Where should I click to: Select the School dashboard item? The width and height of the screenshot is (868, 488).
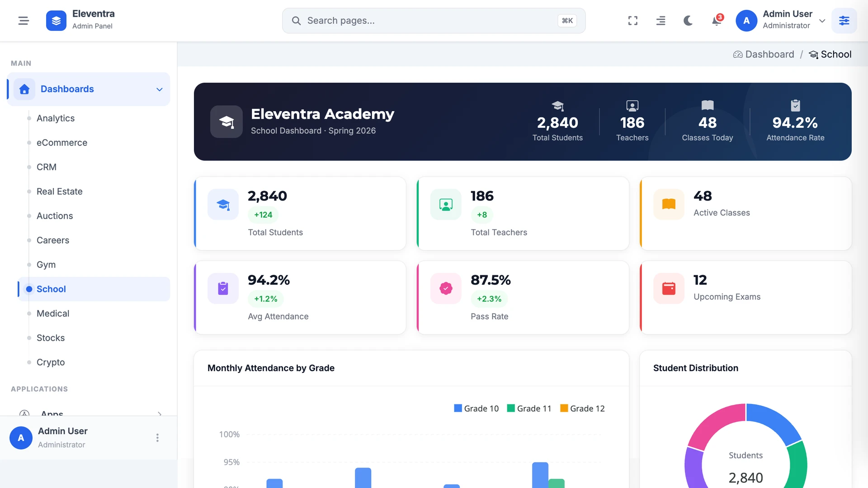click(x=94, y=289)
